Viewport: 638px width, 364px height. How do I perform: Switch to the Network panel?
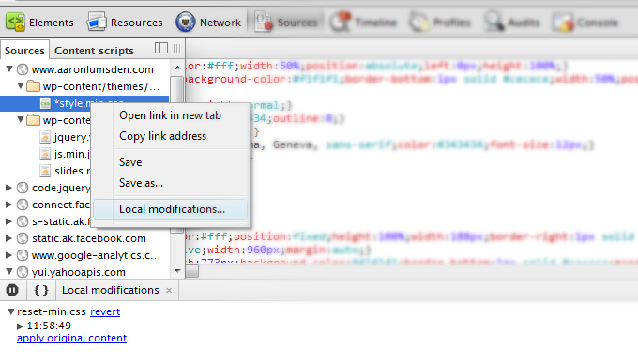[x=208, y=23]
